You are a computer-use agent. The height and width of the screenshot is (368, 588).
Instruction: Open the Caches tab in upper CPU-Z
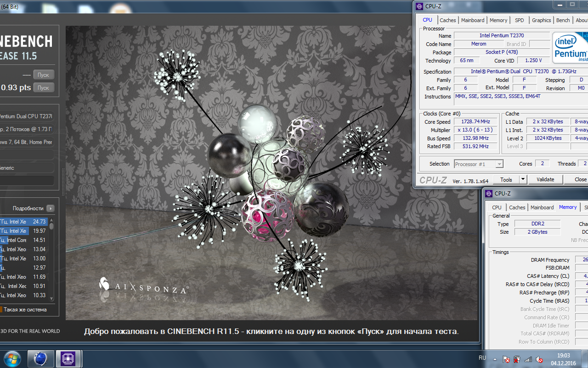tap(448, 20)
